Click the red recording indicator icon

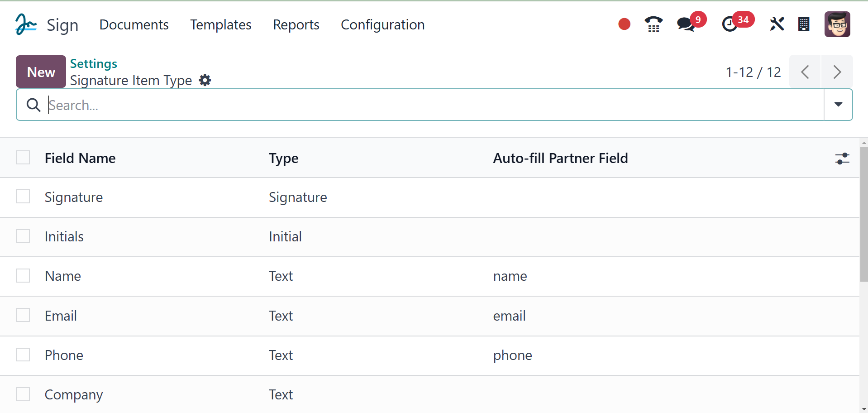click(x=624, y=24)
